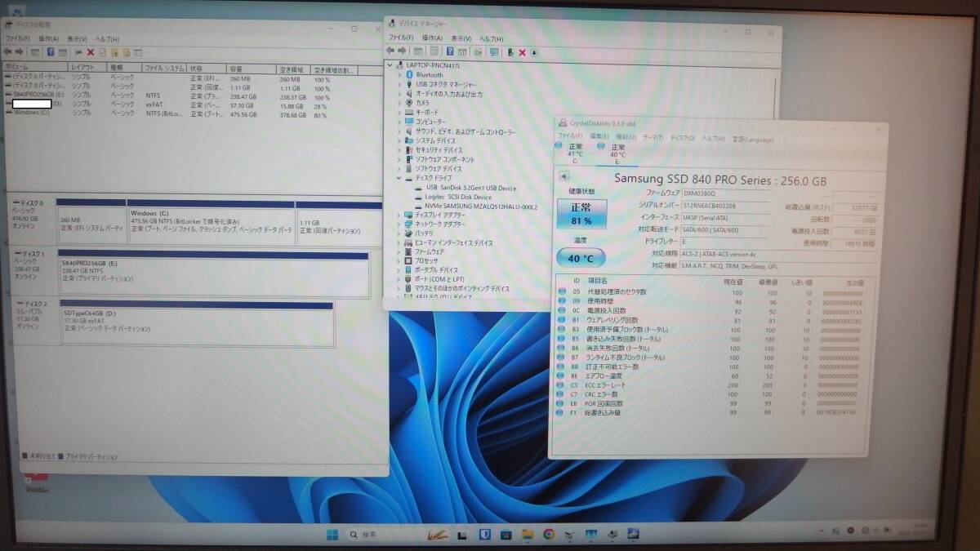The image size is (980, 551).
Task: Click the Windows Start button
Action: click(x=332, y=535)
